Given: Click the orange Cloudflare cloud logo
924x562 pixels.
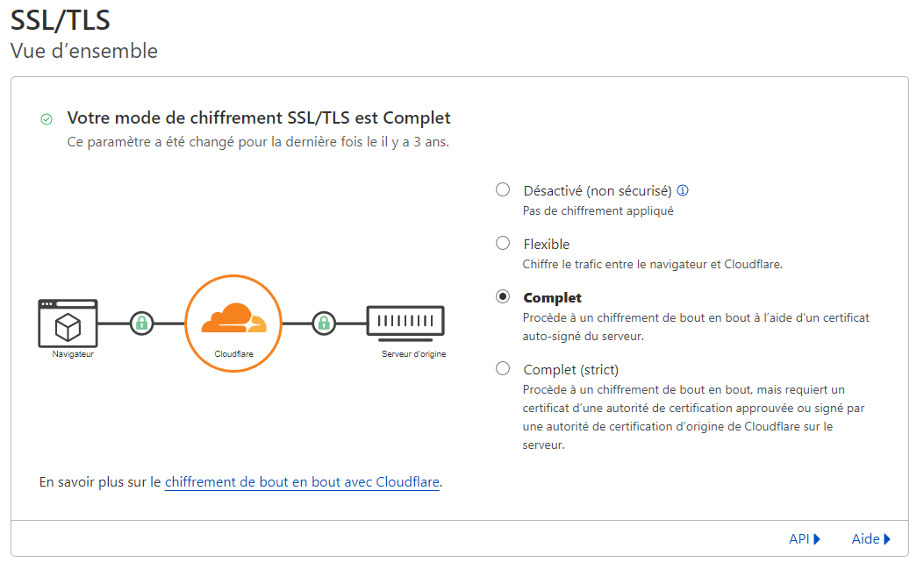Looking at the screenshot, I should point(233,318).
